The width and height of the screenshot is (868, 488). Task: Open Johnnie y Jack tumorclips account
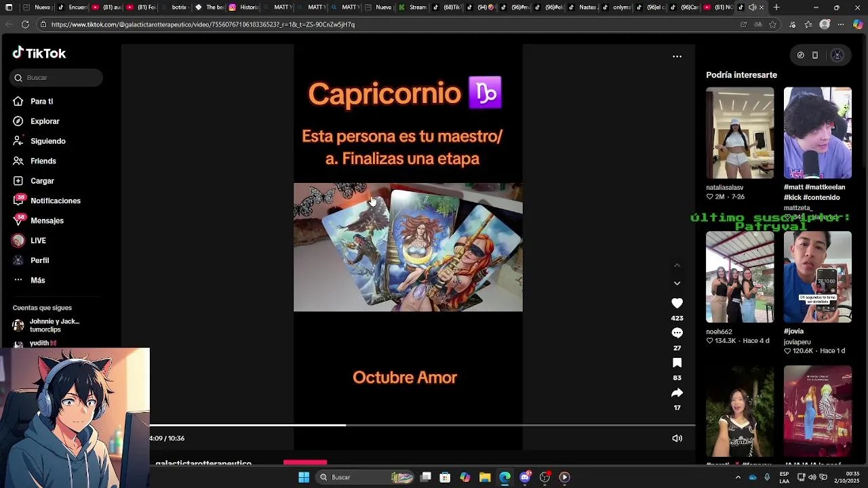click(x=46, y=325)
